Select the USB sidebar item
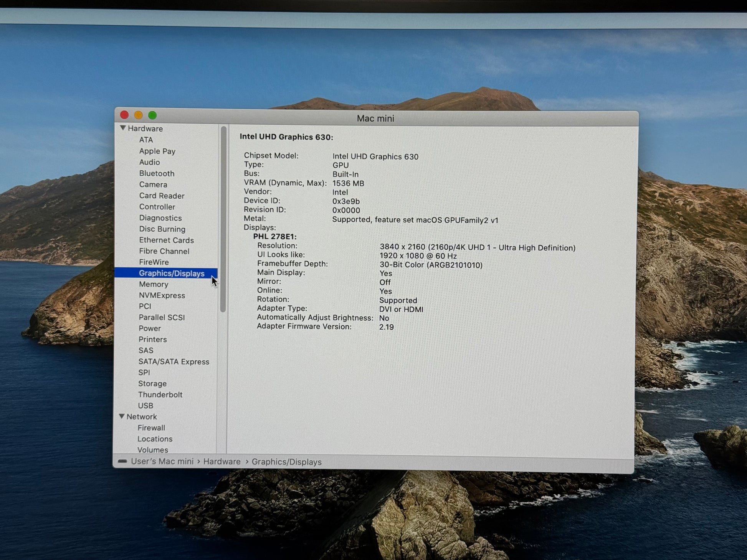This screenshot has height=560, width=747. tap(145, 406)
